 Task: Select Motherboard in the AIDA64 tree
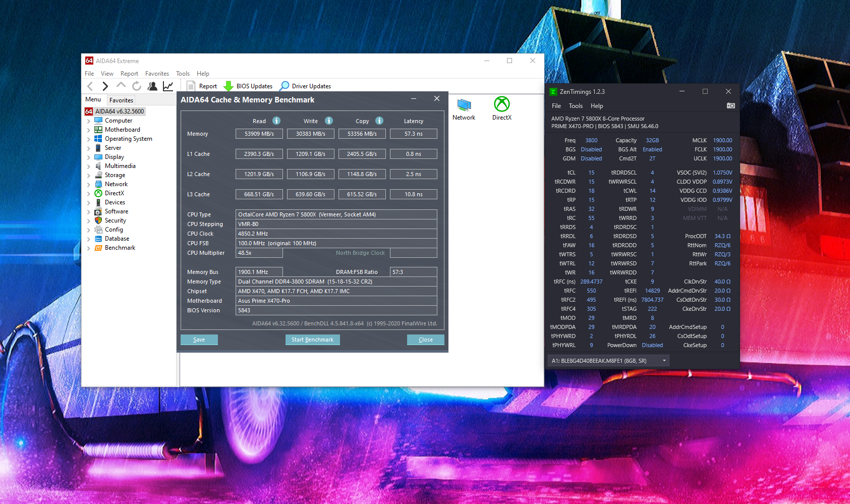click(123, 130)
